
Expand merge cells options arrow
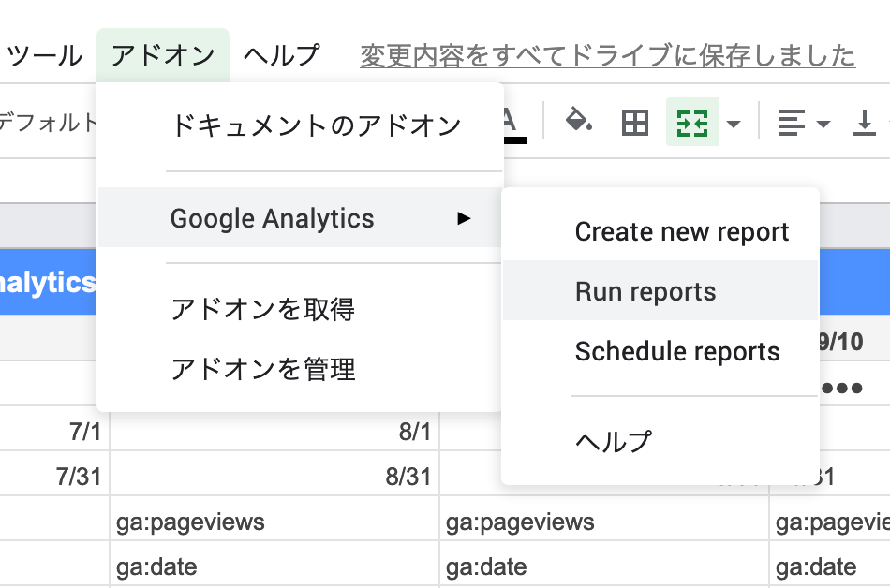[734, 123]
